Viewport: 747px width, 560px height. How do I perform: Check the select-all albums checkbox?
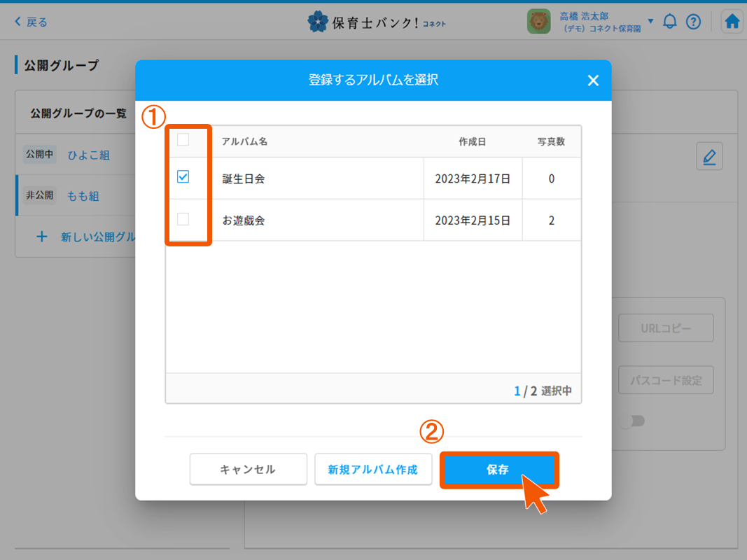[183, 140]
